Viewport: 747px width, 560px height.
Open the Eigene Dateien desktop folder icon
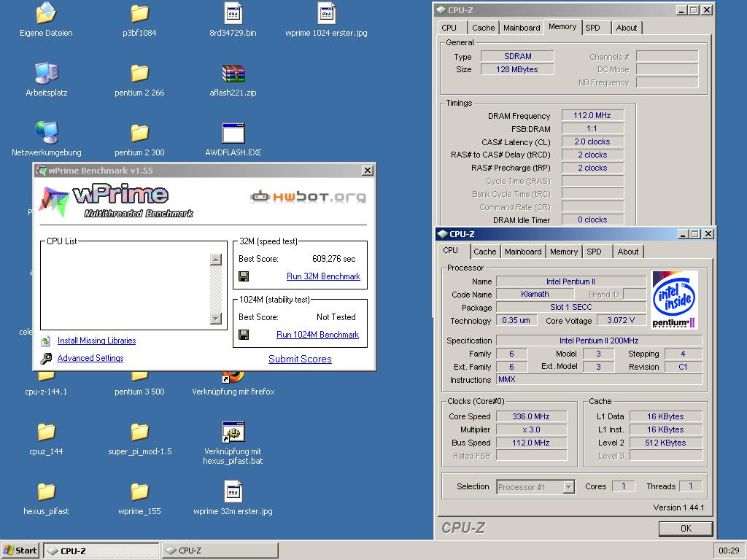coord(46,13)
